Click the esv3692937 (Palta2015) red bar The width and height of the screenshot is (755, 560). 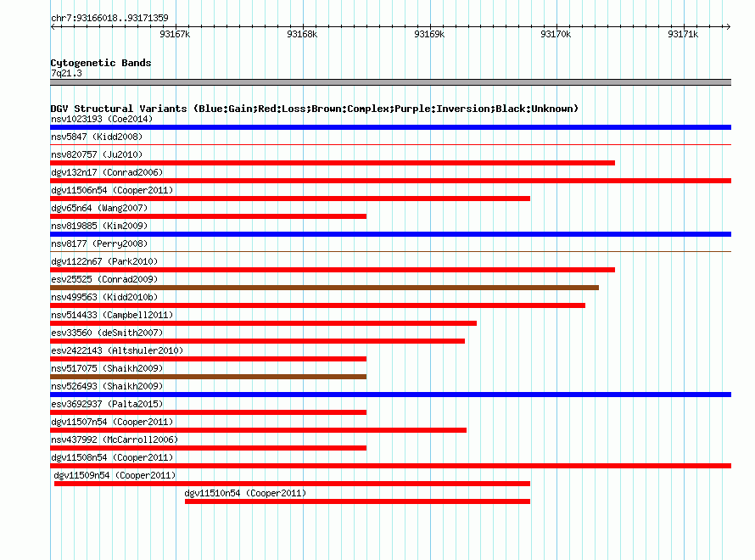coord(208,412)
